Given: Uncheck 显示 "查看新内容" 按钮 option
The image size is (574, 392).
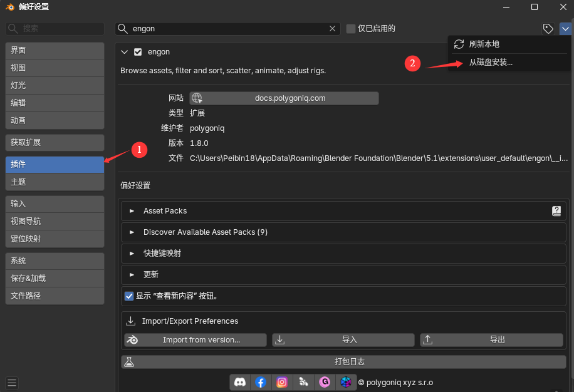Looking at the screenshot, I should [x=129, y=296].
